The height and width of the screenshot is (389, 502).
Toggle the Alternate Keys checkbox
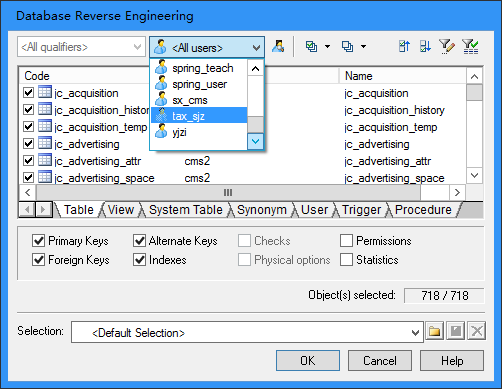click(139, 240)
